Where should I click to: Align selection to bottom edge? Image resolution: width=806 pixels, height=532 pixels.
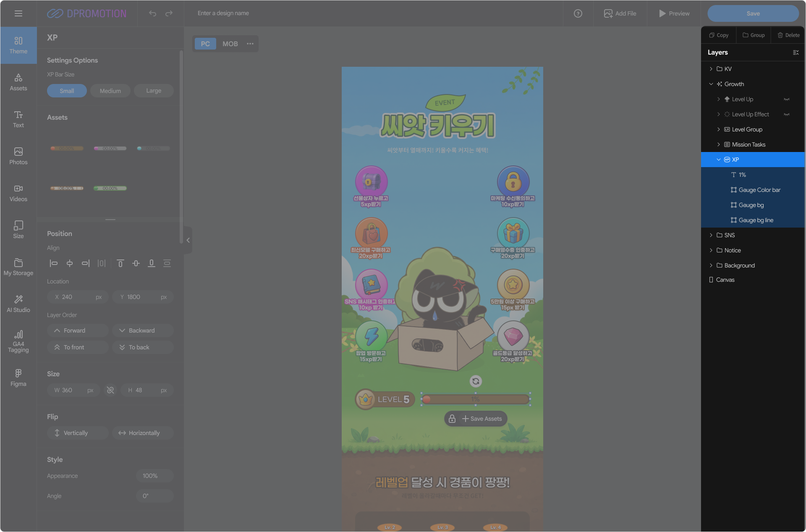(x=152, y=263)
